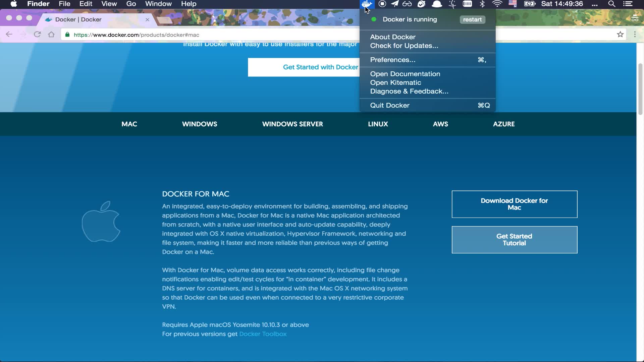Viewport: 644px width, 362px height.
Task: Bookmark page with the star icon
Action: coord(620,35)
